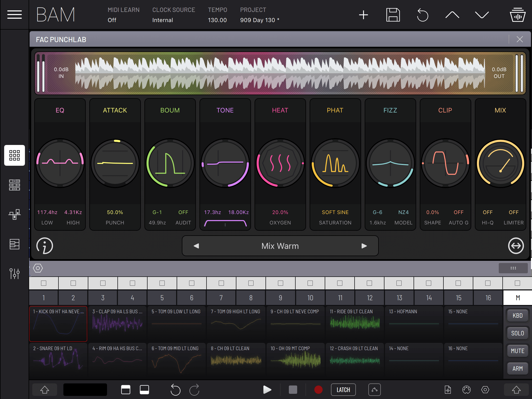Image resolution: width=532 pixels, height=399 pixels.
Task: Open the pattern list view in sidebar
Action: 15,244
